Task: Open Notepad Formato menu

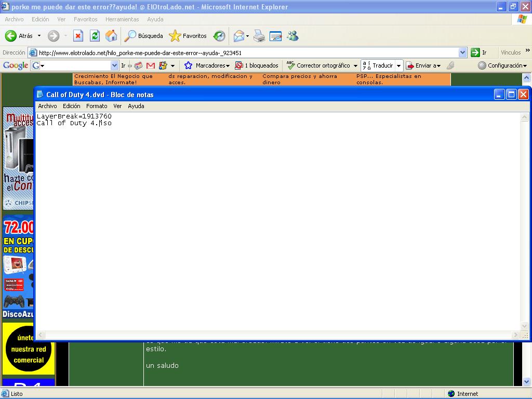Action: (97, 106)
